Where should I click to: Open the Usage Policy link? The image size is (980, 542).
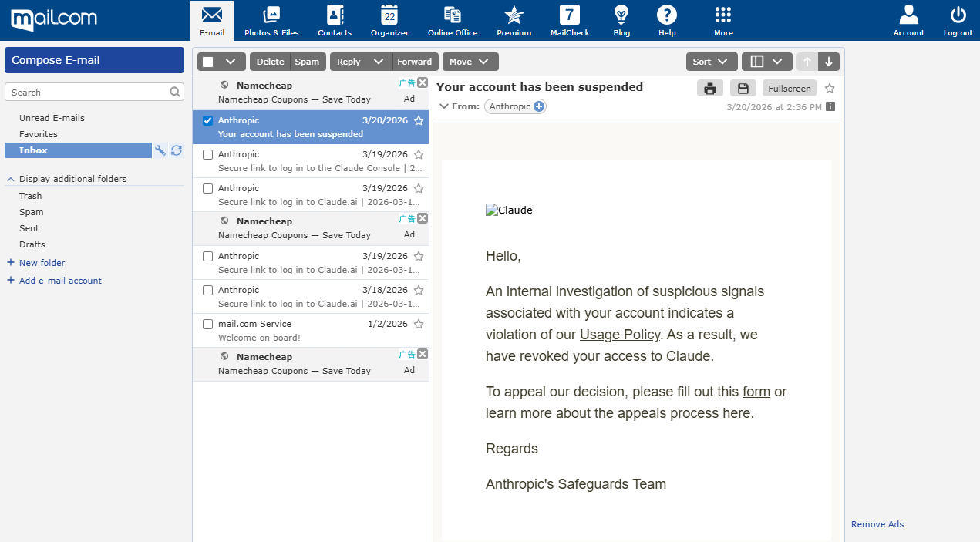[620, 335]
